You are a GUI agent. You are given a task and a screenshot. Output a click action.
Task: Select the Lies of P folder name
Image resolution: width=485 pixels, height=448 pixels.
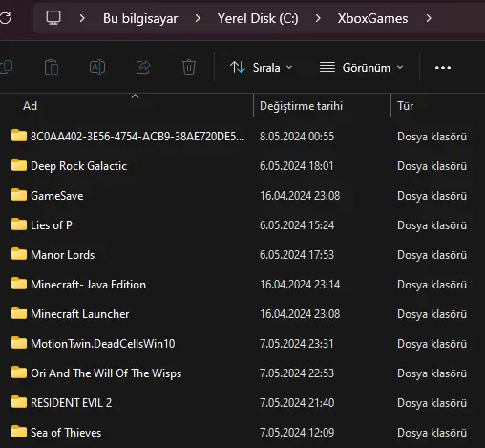pos(52,225)
